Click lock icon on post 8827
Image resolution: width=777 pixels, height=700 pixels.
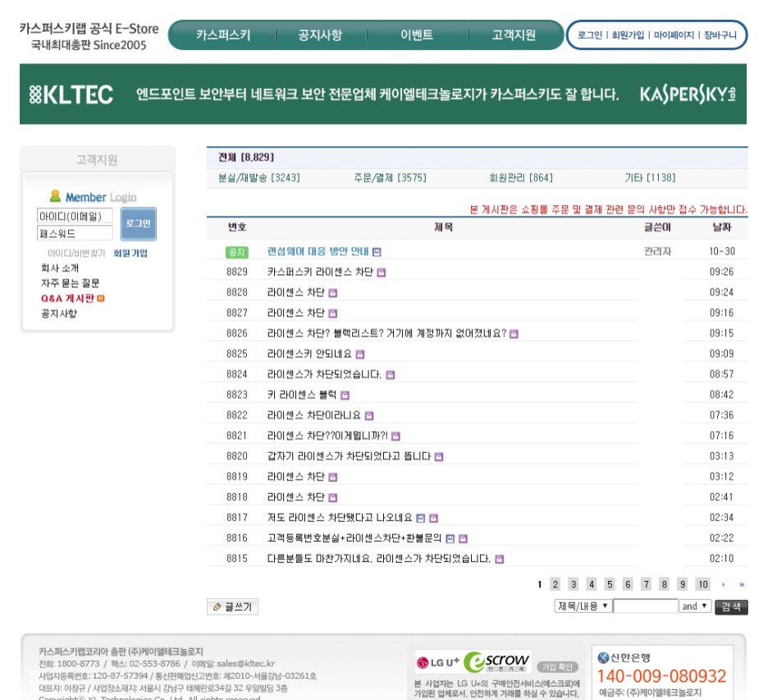click(333, 313)
